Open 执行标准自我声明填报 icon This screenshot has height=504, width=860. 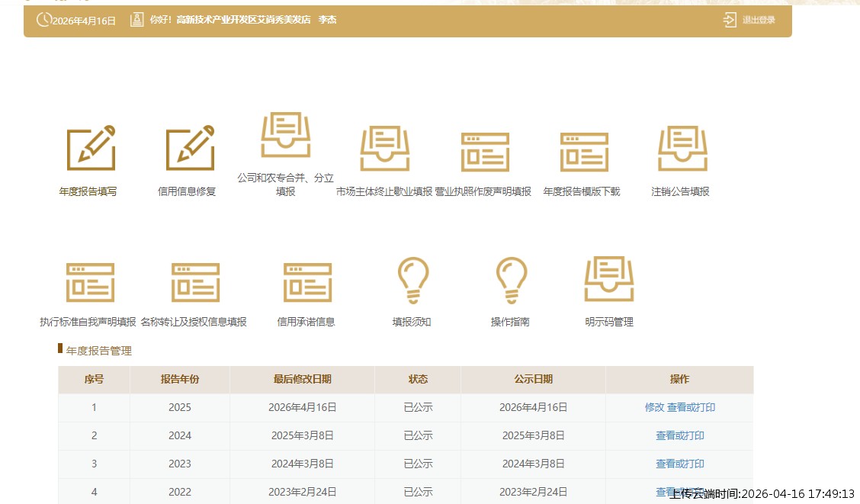90,282
